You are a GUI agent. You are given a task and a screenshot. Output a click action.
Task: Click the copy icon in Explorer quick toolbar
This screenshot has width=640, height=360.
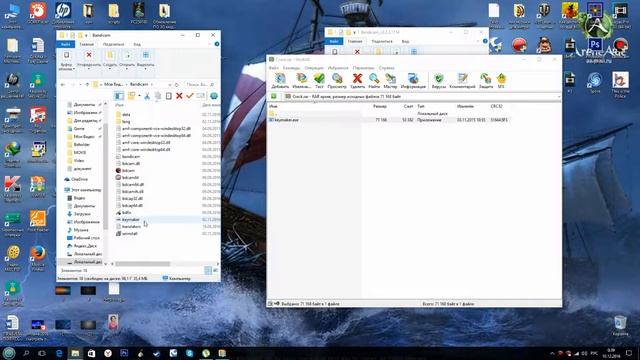158,96
